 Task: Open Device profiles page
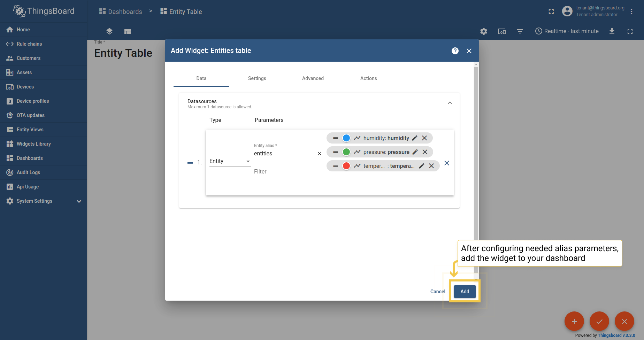click(43, 101)
